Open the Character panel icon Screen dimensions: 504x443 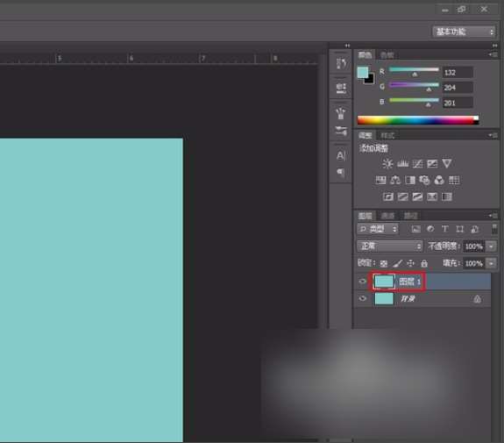pos(341,156)
